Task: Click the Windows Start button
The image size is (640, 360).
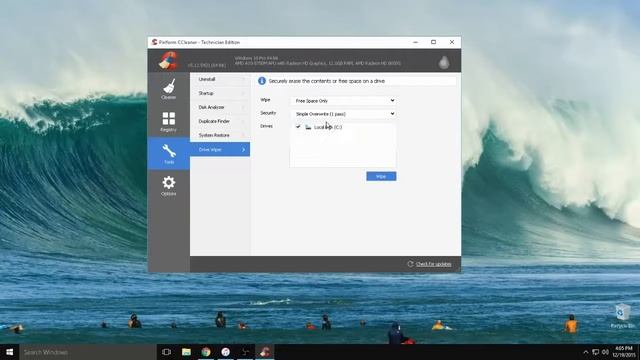Action: pyautogui.click(x=9, y=352)
